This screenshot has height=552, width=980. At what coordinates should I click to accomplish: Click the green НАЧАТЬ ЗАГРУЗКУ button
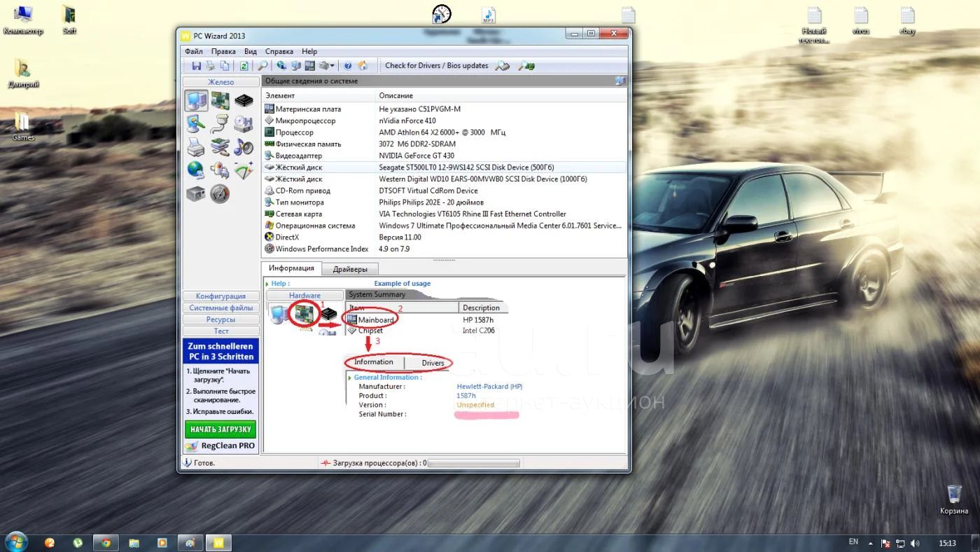pyautogui.click(x=220, y=429)
